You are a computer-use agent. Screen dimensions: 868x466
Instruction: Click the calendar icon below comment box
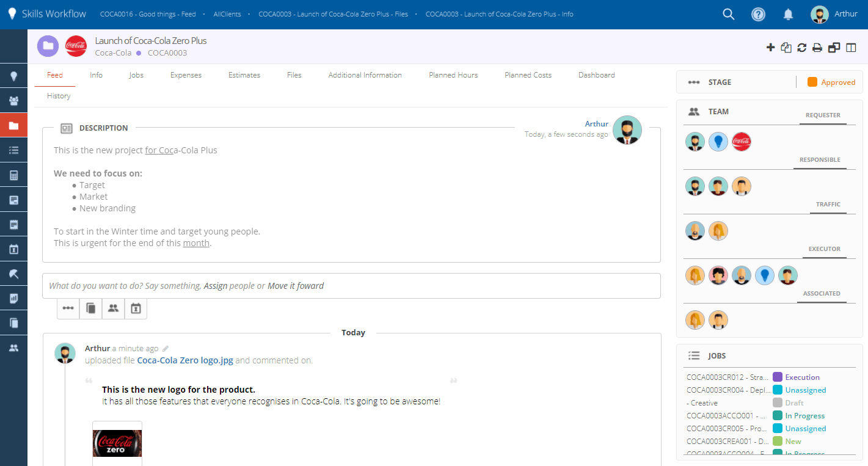coord(136,308)
